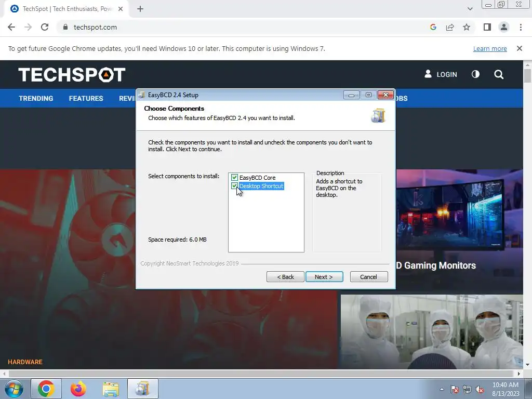
Task: Go back in Chrome history
Action: [11, 27]
